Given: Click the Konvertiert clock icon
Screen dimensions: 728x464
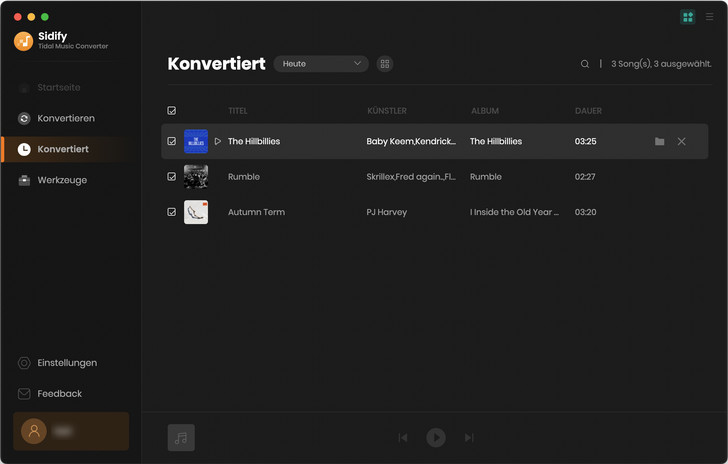Looking at the screenshot, I should point(24,149).
